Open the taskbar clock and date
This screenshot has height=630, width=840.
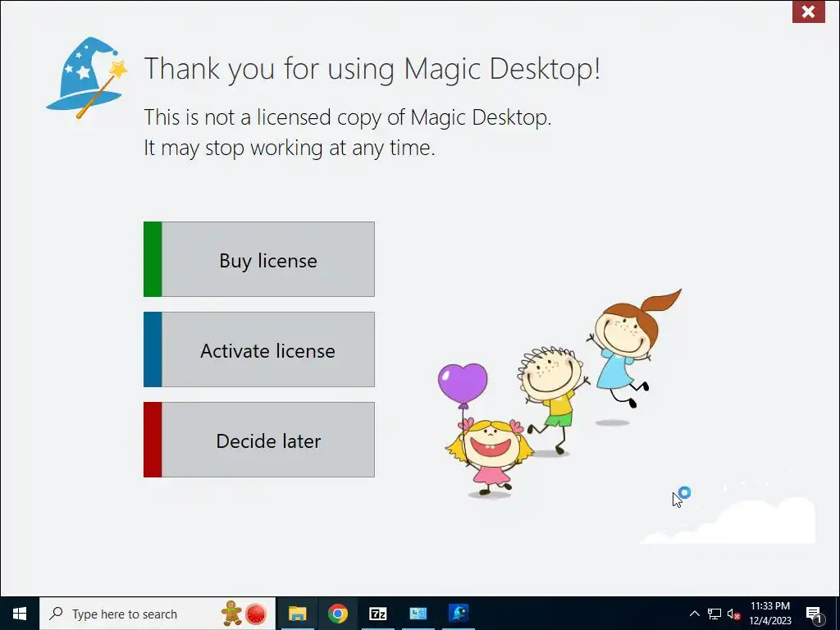[769, 614]
